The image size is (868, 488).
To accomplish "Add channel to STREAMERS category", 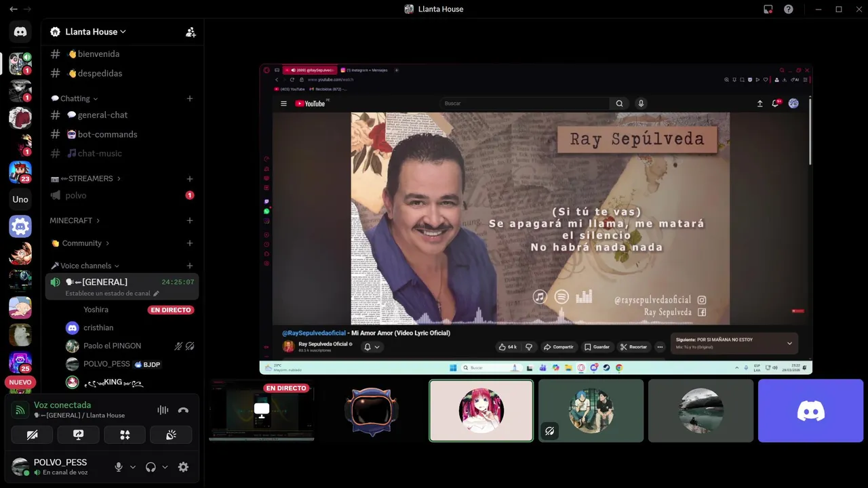I will [190, 179].
